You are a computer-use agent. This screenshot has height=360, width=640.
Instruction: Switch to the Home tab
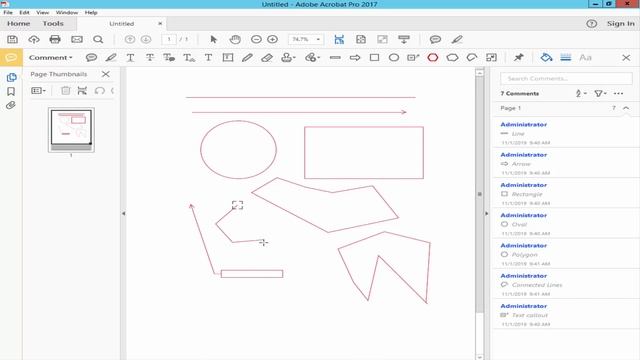pos(18,24)
